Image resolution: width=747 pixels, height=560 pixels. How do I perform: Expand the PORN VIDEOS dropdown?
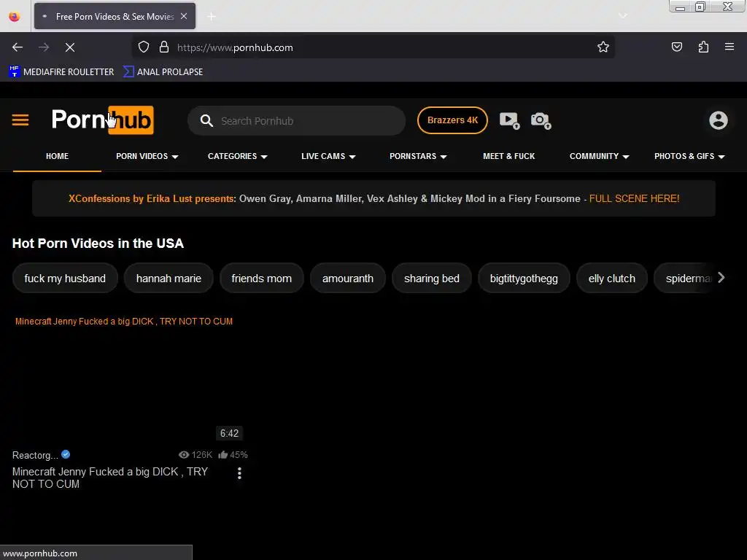click(x=147, y=156)
